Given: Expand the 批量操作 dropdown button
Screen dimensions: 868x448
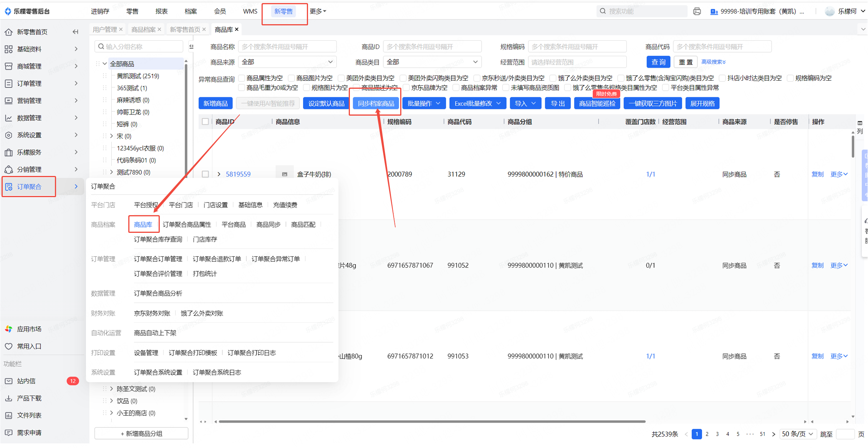Looking at the screenshot, I should click(424, 103).
